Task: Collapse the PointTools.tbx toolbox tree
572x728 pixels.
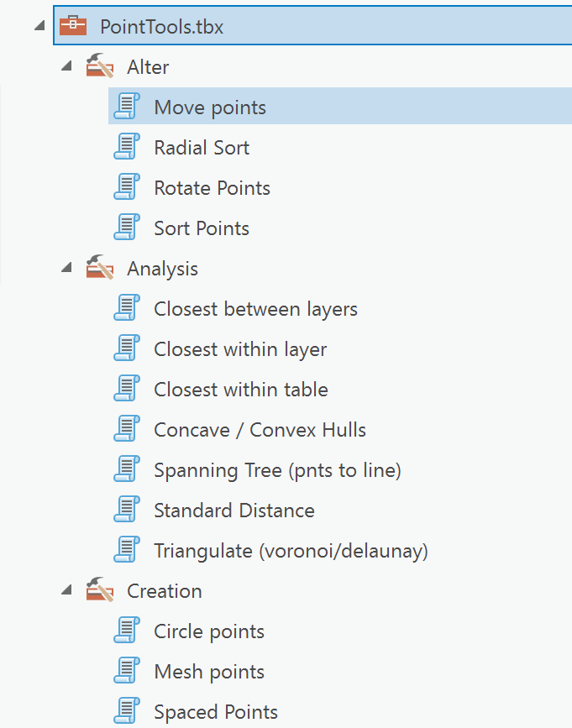Action: click(x=40, y=25)
